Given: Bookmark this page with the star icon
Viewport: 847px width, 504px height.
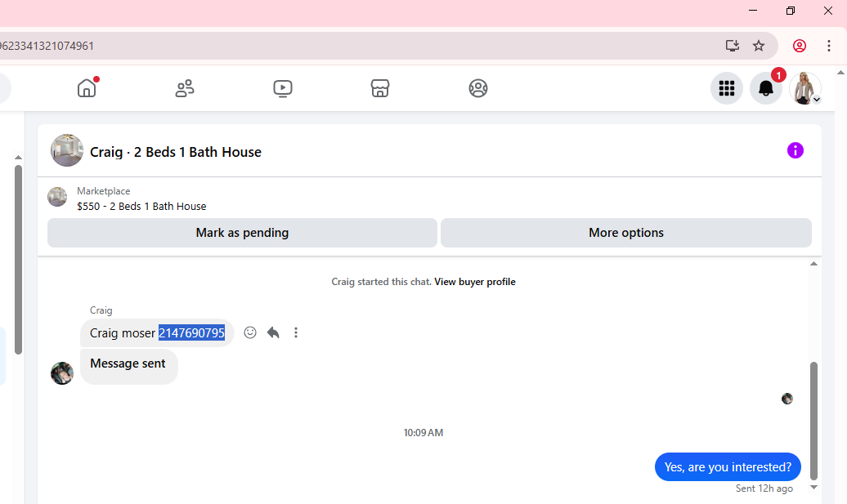Looking at the screenshot, I should 759,46.
